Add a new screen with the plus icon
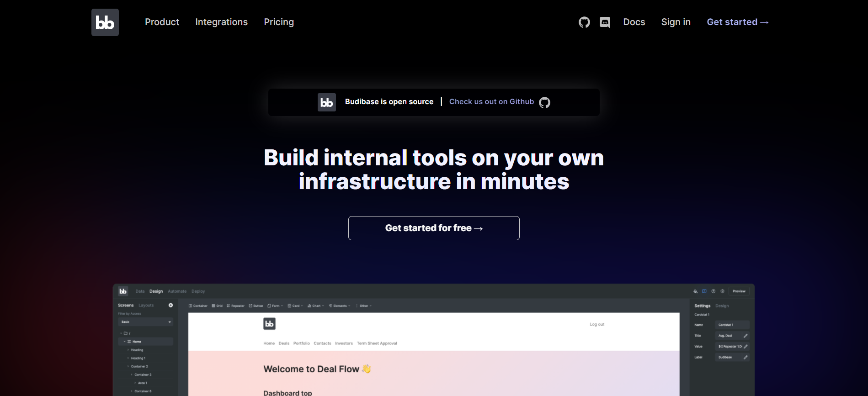This screenshot has height=396, width=868. 170,305
